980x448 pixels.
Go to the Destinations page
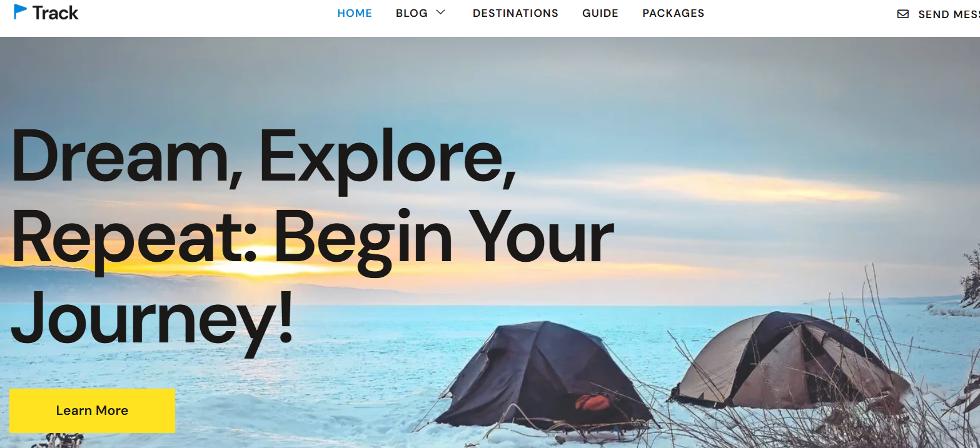pos(515,13)
